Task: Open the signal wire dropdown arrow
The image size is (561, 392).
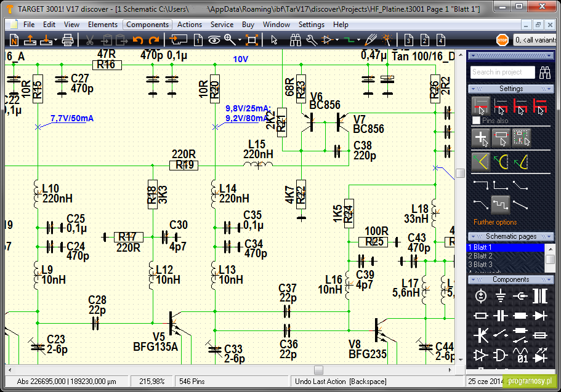Action: pos(358,40)
